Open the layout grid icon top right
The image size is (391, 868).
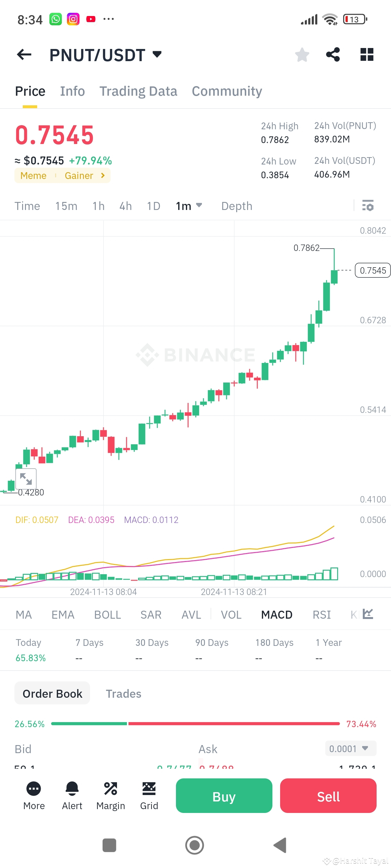366,54
